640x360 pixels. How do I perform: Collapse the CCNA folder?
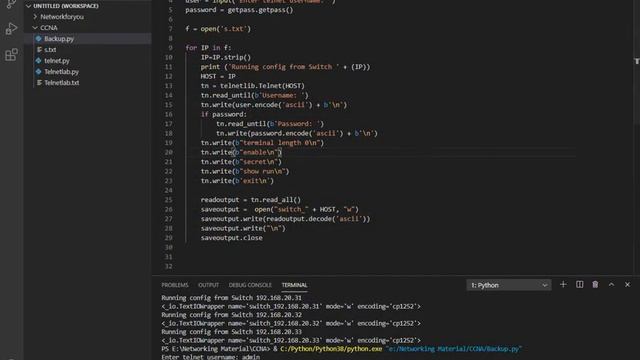coord(35,28)
